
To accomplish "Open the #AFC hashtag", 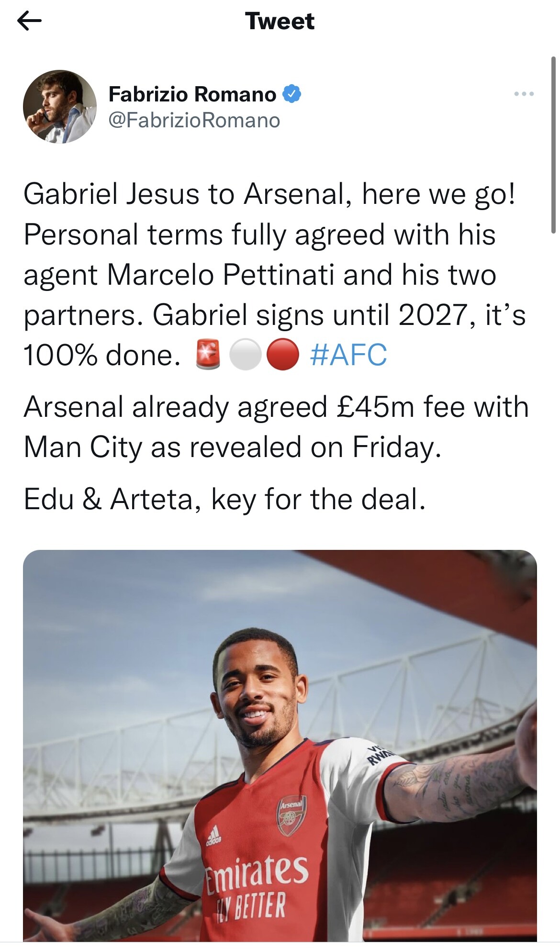I will (348, 355).
